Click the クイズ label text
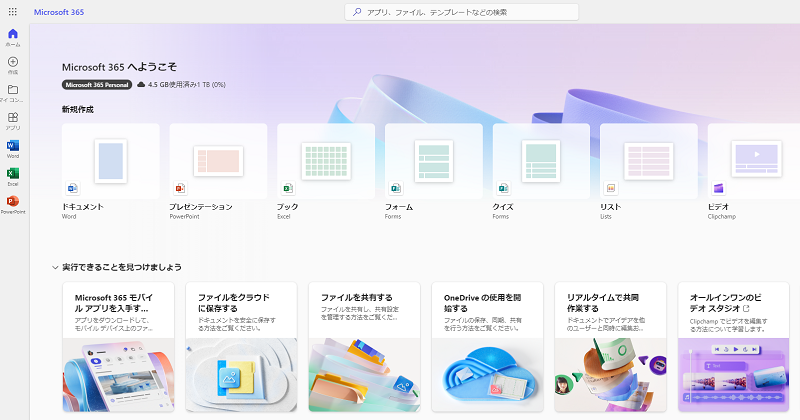This screenshot has width=800, height=420. (x=503, y=207)
